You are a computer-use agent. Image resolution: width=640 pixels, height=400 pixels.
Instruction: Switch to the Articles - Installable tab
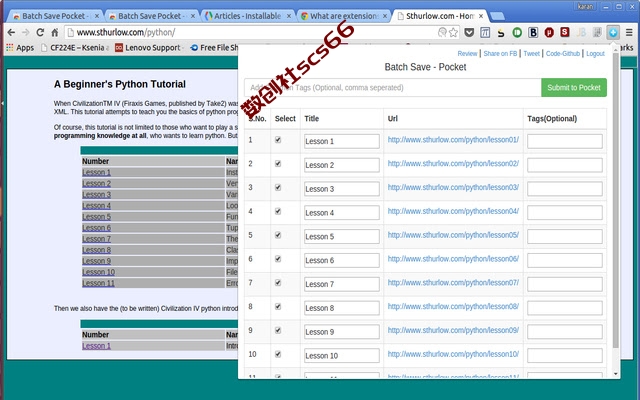(x=248, y=16)
